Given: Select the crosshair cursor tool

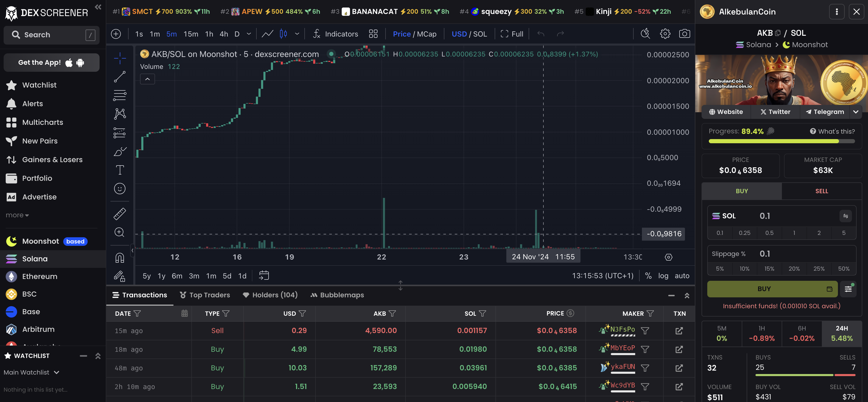Looking at the screenshot, I should pos(120,58).
